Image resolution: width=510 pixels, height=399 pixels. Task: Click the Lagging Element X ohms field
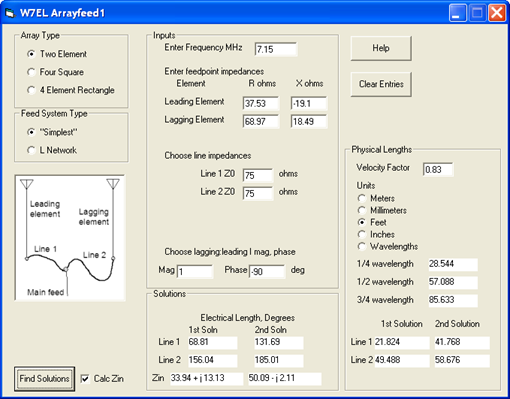(309, 121)
